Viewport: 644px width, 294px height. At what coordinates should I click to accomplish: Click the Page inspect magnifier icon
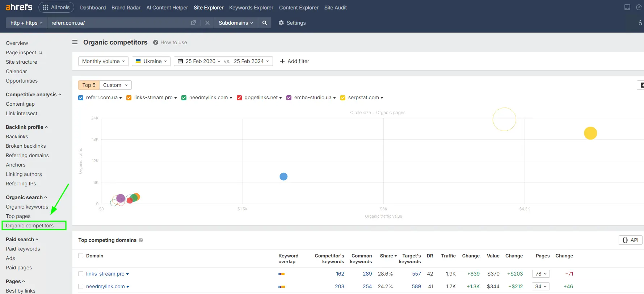point(41,52)
